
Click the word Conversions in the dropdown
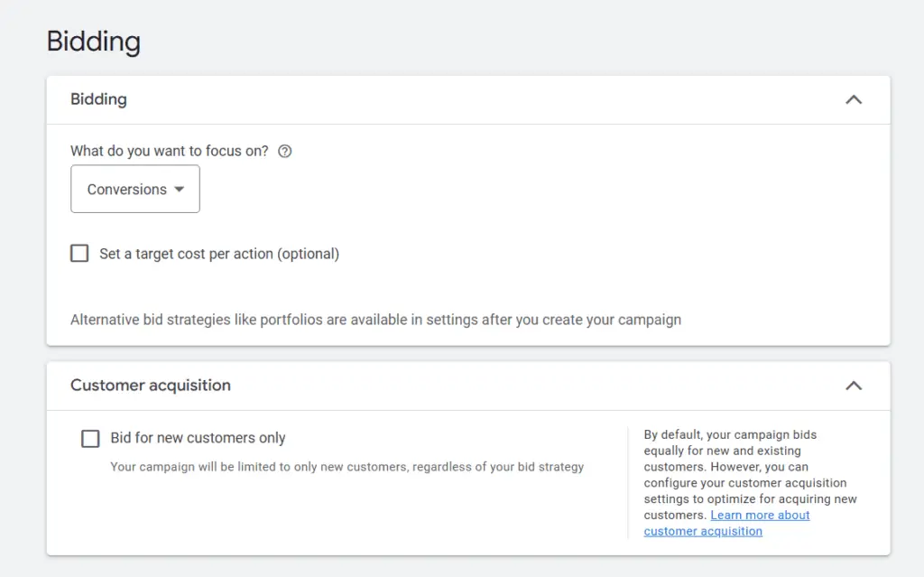pyautogui.click(x=126, y=190)
